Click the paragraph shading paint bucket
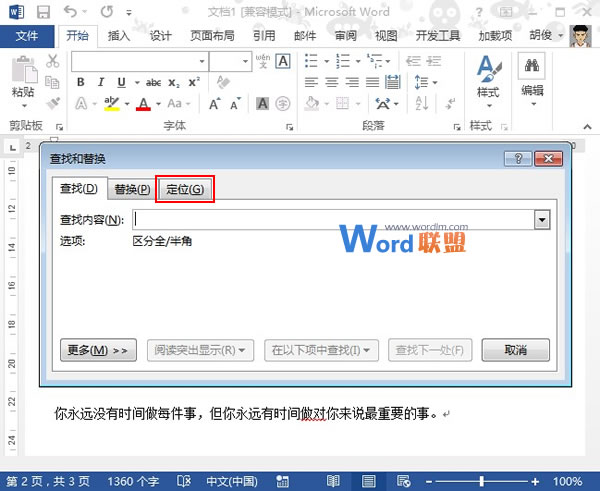This screenshot has width=600, height=491. (x=313, y=103)
